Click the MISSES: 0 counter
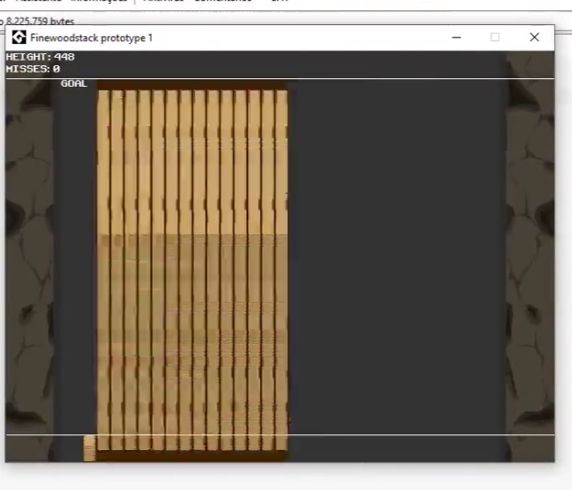Viewport: 572px width, 490px height. [33, 69]
